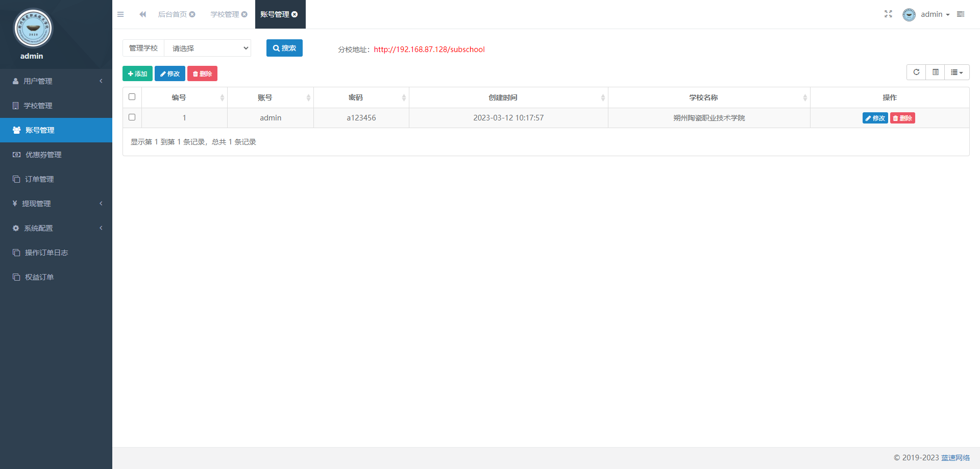The width and height of the screenshot is (980, 469).
Task: Check the checkbox for row 1 admin
Action: [x=132, y=117]
